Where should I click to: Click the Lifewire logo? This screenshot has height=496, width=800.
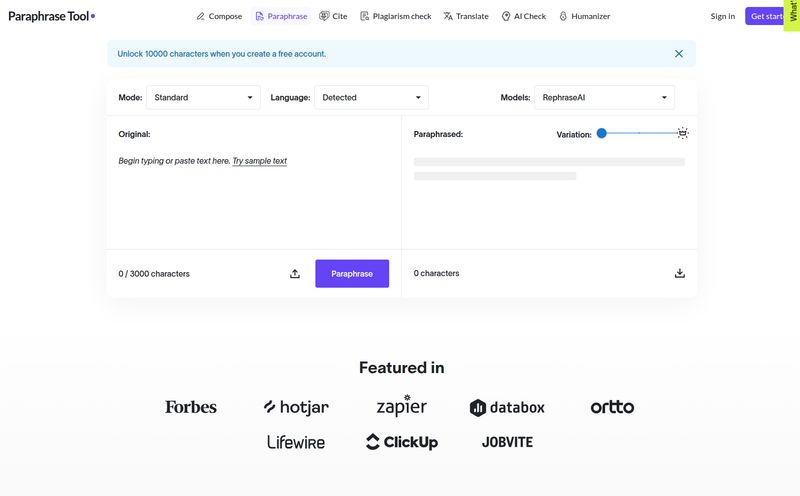click(296, 442)
